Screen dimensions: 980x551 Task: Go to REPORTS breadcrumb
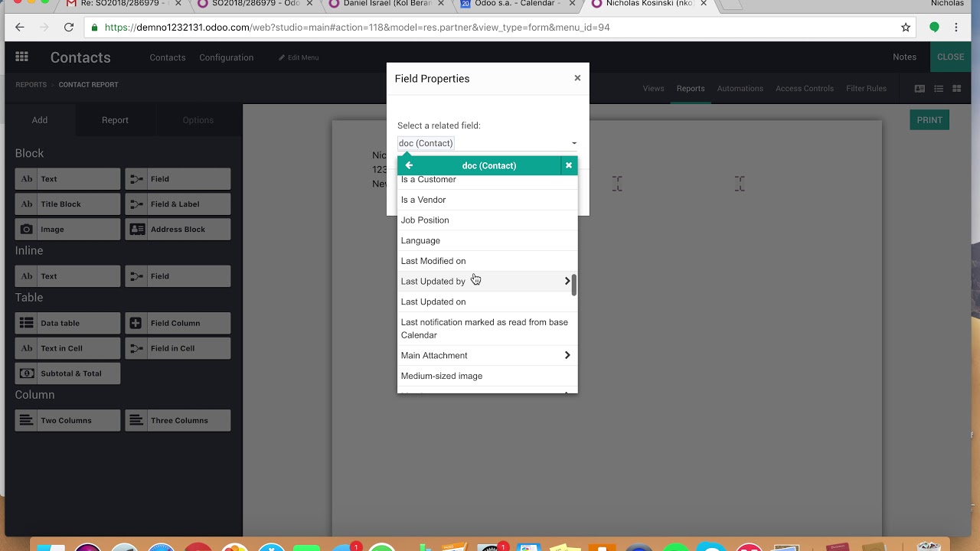31,85
